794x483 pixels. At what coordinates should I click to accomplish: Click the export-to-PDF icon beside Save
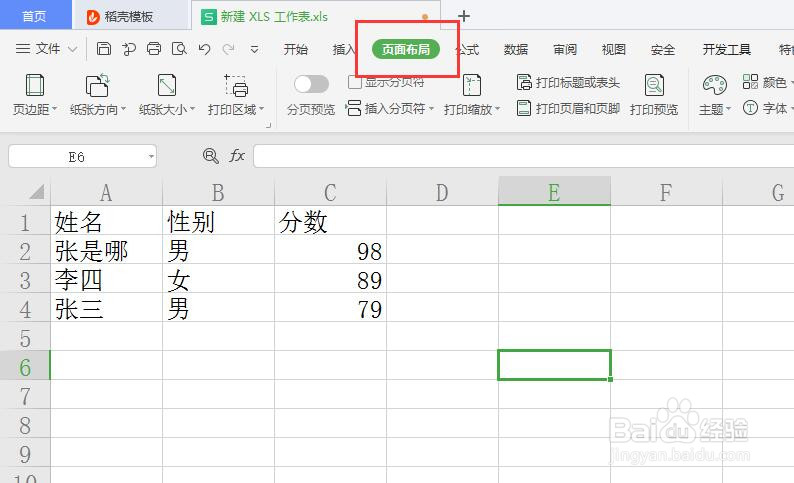pyautogui.click(x=129, y=49)
